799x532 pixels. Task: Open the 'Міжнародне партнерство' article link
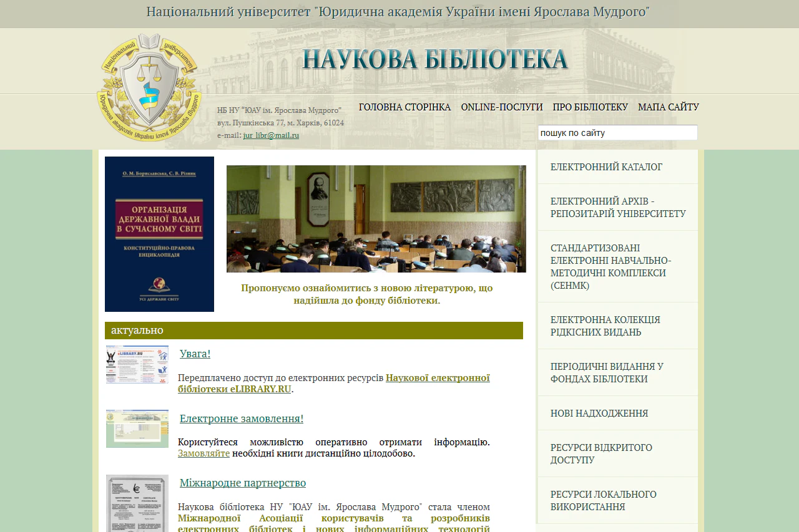coord(242,483)
